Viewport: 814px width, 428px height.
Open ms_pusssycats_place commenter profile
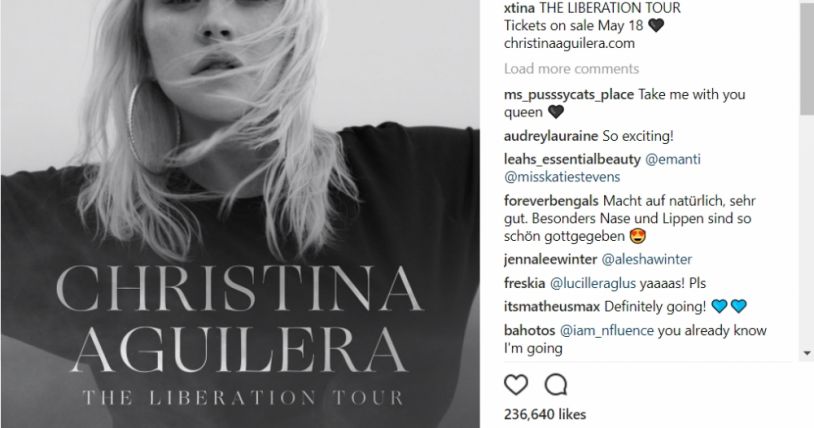568,95
